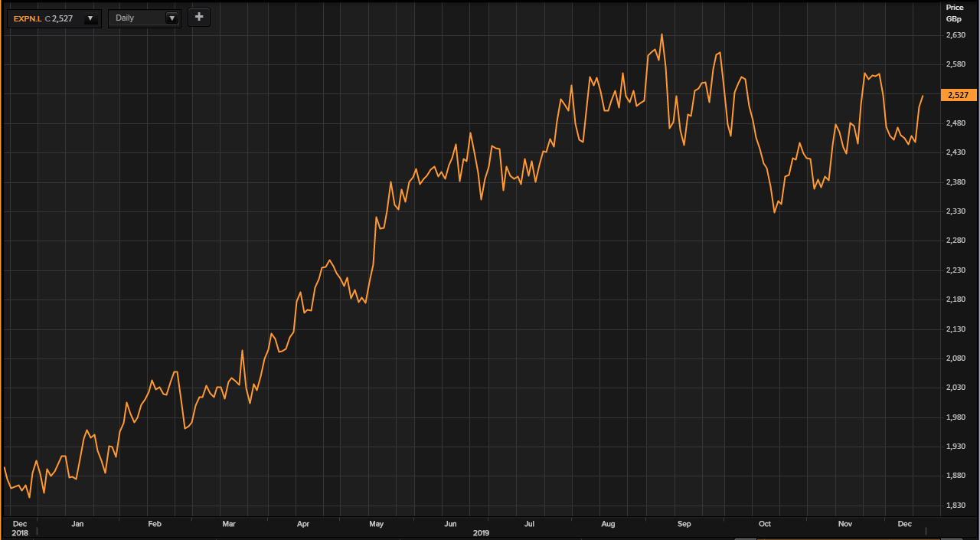This screenshot has width=980, height=540.
Task: Click the 2019 year label on the time axis
Action: pos(481,533)
